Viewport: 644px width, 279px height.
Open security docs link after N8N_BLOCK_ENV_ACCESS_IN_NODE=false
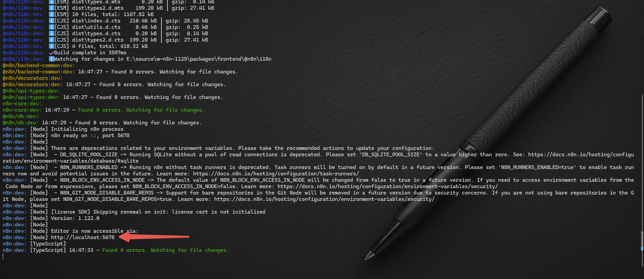[388, 186]
